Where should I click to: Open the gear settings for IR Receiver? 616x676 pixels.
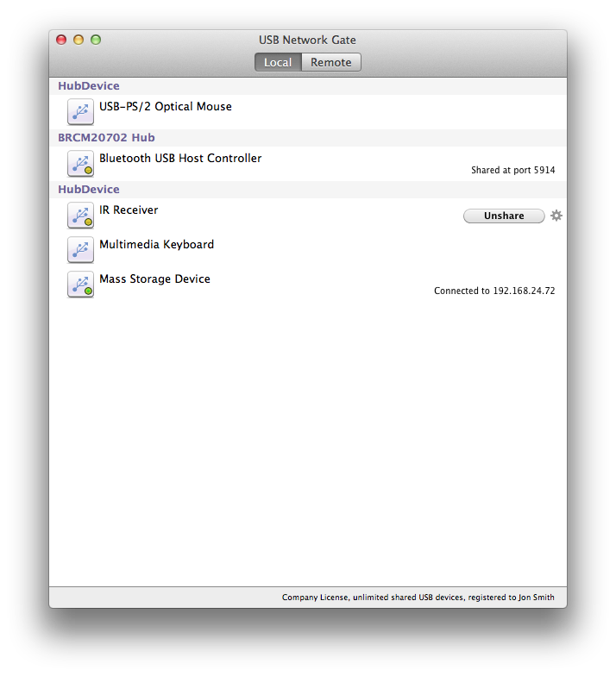556,216
